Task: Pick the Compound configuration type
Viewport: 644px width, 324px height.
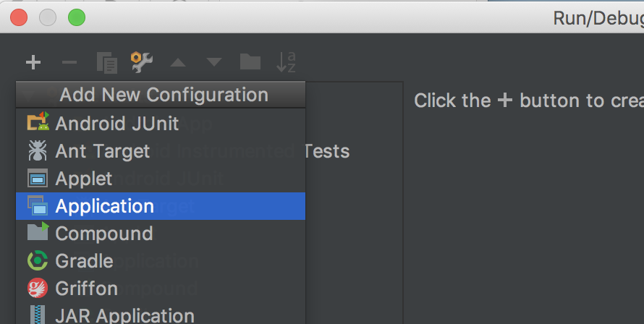Action: [103, 234]
